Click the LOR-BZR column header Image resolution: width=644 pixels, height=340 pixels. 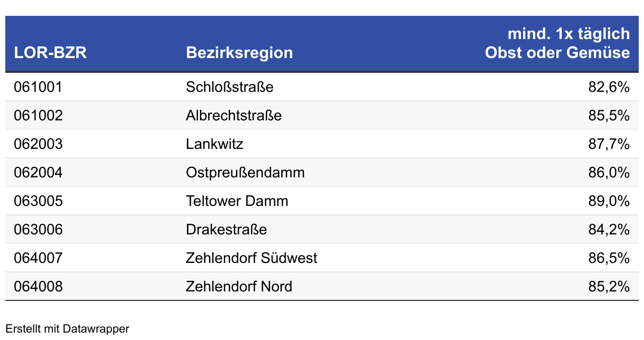point(50,53)
